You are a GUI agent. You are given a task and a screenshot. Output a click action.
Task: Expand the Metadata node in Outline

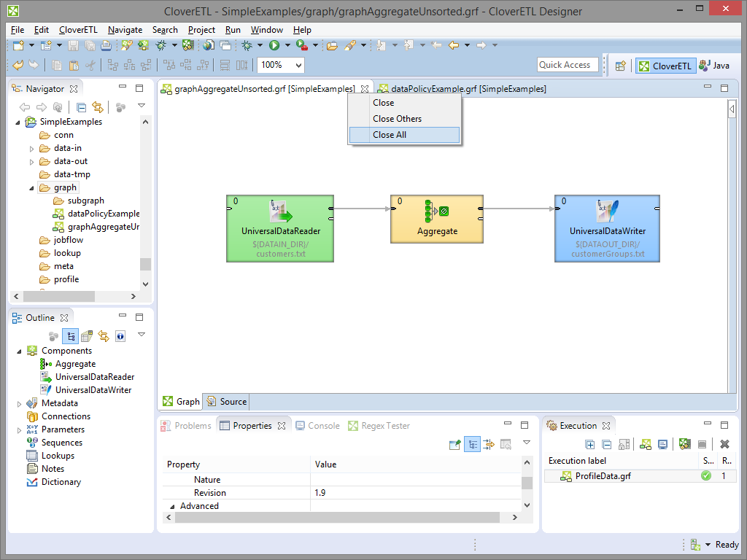20,403
